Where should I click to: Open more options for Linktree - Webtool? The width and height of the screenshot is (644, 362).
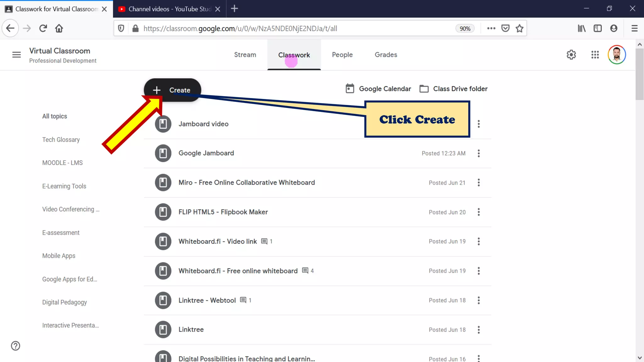click(479, 300)
